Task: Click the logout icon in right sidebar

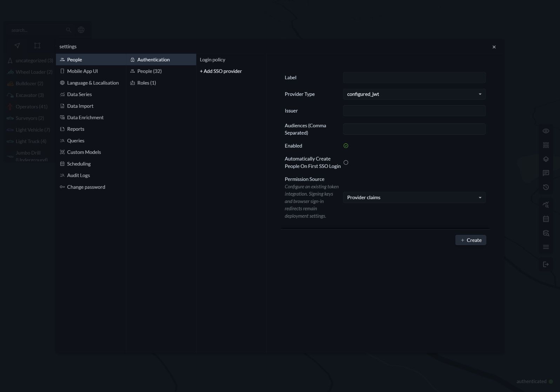Action: 546,264
